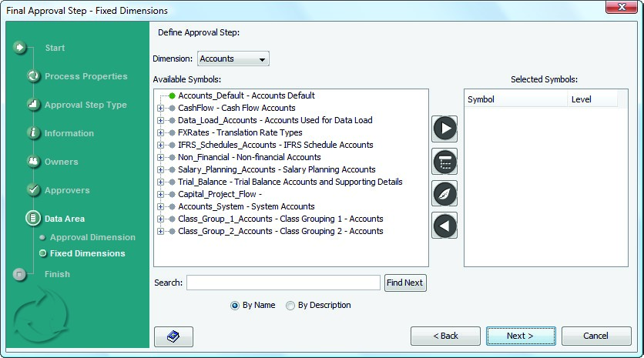
Task: Open the Dimension dropdown showing Accounts
Action: point(233,59)
